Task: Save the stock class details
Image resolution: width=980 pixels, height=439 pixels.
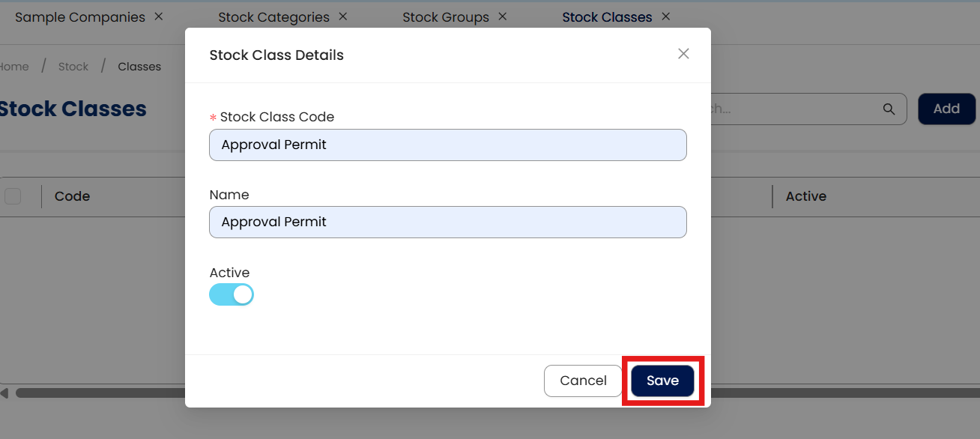Action: [662, 381]
